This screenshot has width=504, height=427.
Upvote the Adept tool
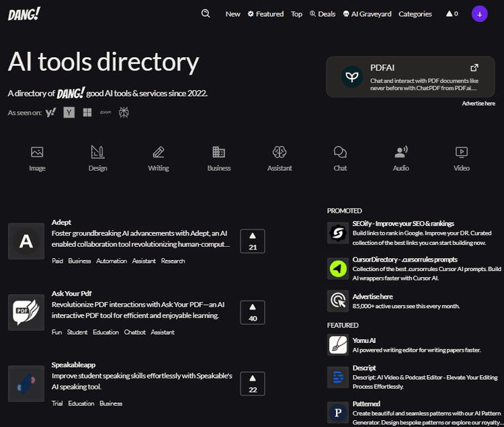pos(253,241)
